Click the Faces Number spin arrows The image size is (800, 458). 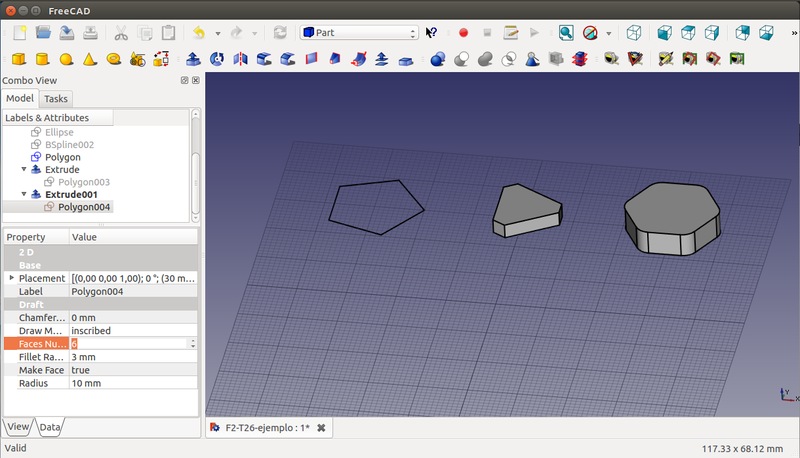pyautogui.click(x=193, y=343)
